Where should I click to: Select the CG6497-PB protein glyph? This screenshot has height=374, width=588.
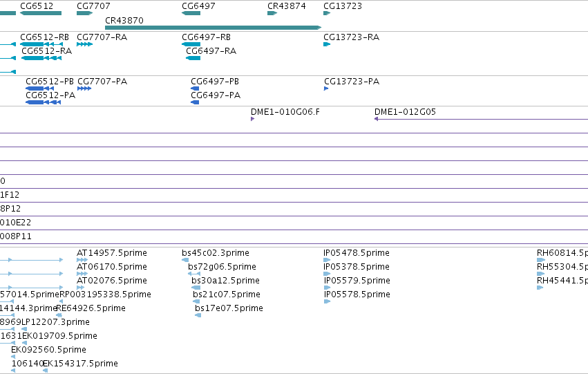[195, 88]
